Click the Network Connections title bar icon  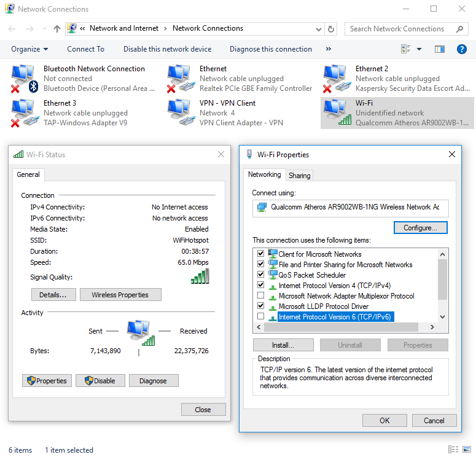[9, 9]
